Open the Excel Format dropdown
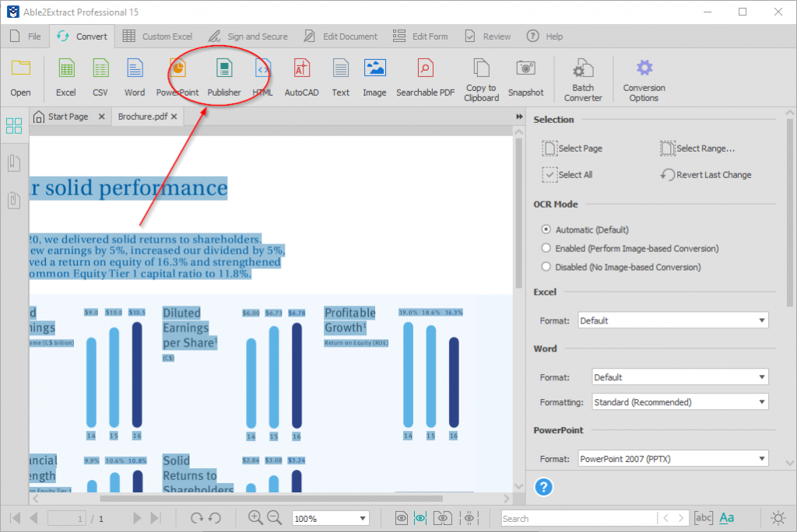This screenshot has height=532, width=797. (672, 320)
